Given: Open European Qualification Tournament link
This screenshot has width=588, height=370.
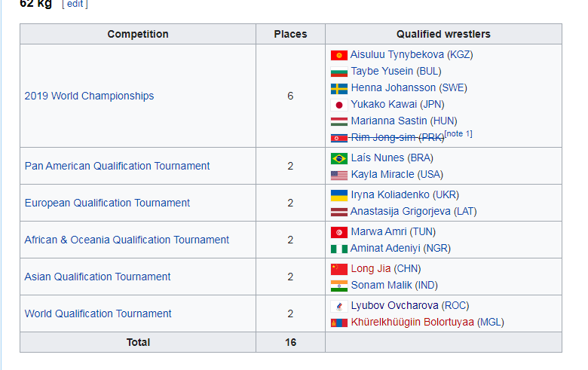Looking at the screenshot, I should point(107,203).
